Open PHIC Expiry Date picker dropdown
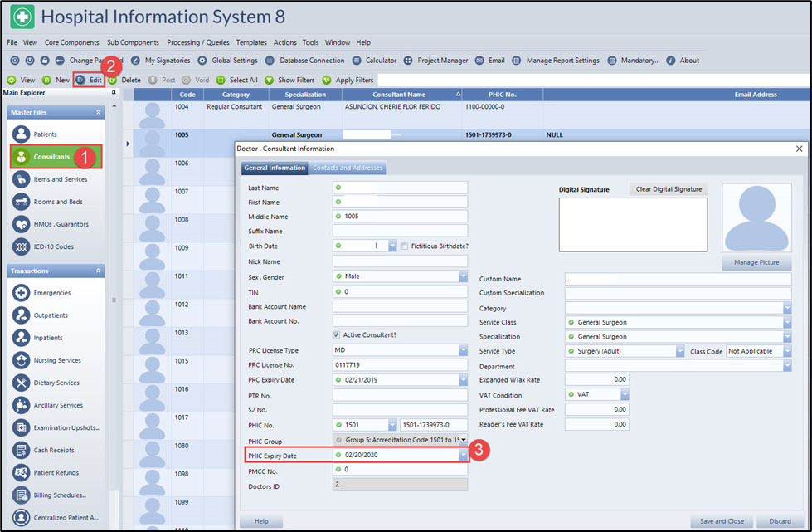812x532 pixels. (x=463, y=455)
